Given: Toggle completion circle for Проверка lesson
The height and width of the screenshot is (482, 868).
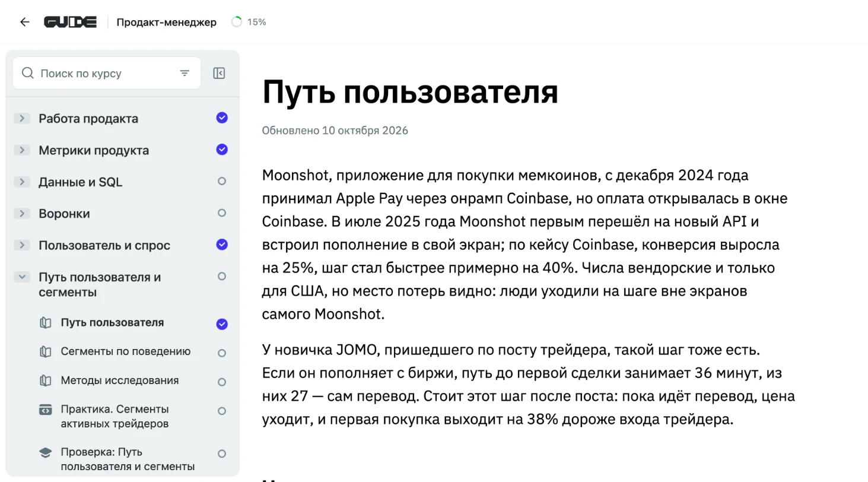Looking at the screenshot, I should (222, 454).
